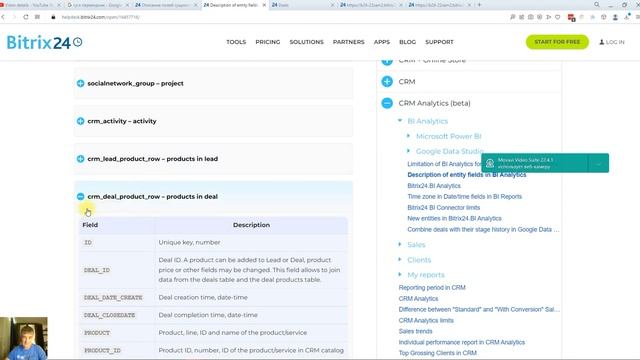The width and height of the screenshot is (640, 360).
Task: Open the red extension icon with badge
Action: (x=571, y=18)
